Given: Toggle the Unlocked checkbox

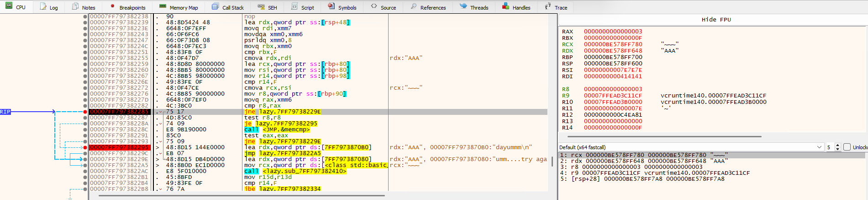Looking at the screenshot, I should tap(847, 147).
